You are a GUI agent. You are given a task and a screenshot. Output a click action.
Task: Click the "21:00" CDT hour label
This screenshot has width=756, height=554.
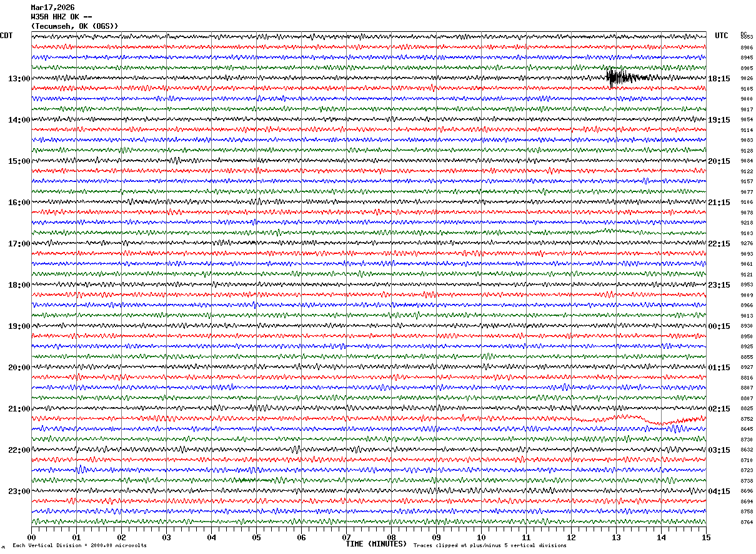click(x=19, y=409)
